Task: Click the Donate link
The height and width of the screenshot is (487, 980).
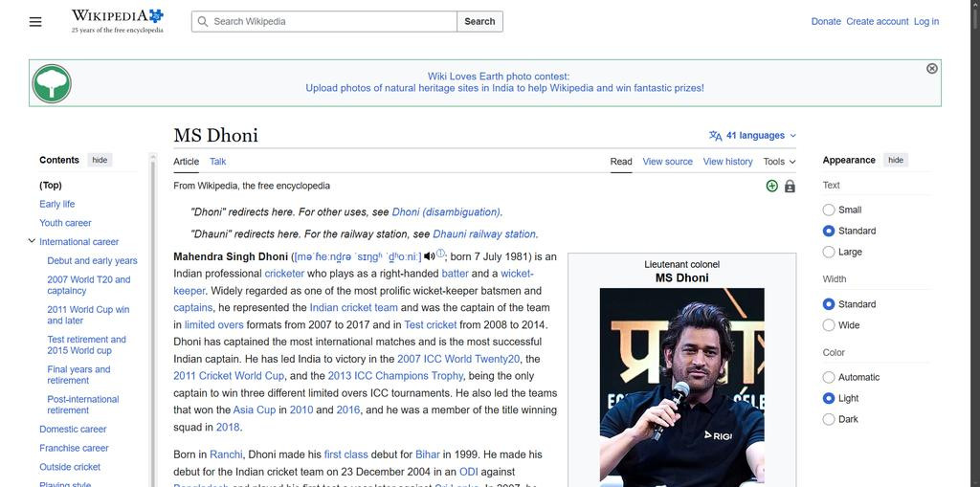Action: [826, 21]
